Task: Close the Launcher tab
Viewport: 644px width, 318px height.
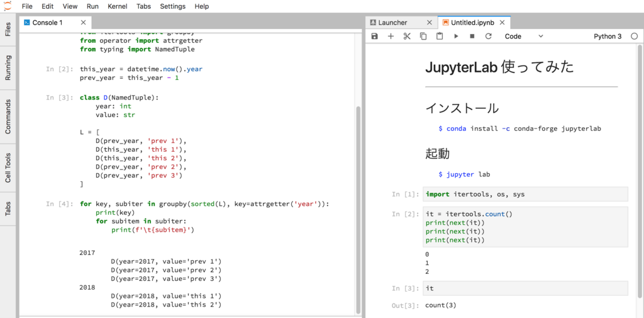Action: point(430,23)
